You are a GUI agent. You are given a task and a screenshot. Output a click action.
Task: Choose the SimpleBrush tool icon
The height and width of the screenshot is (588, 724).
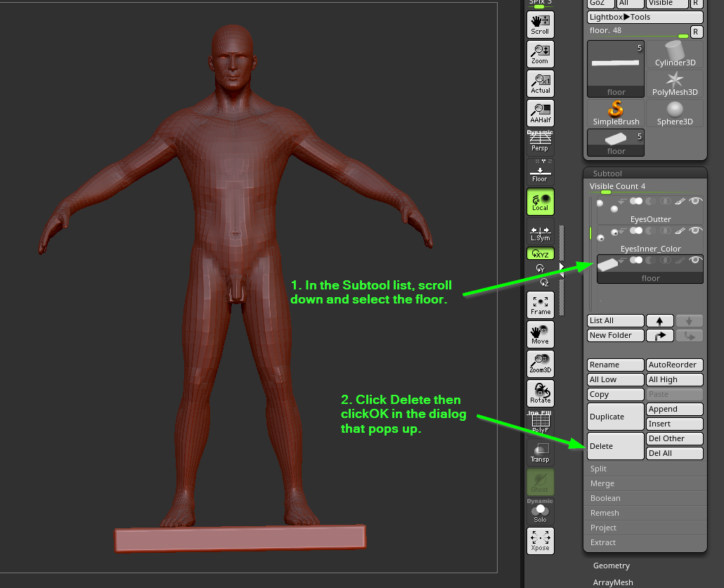[x=616, y=113]
